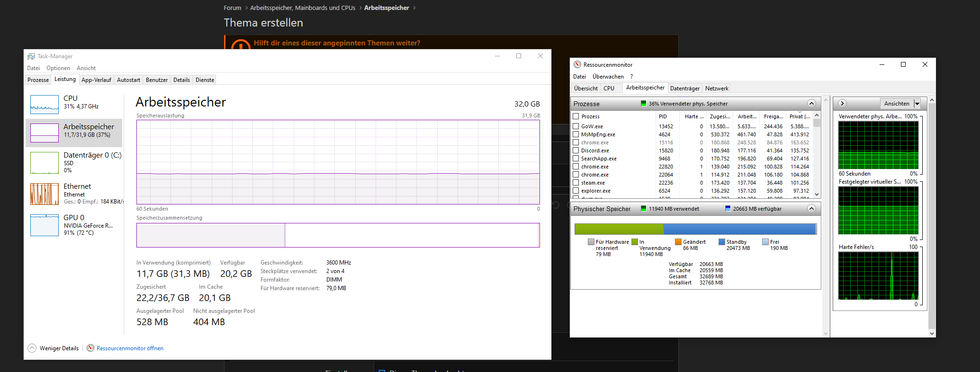Check the SearchApp.exe process checkbox
The image size is (980, 372).
pyautogui.click(x=576, y=159)
